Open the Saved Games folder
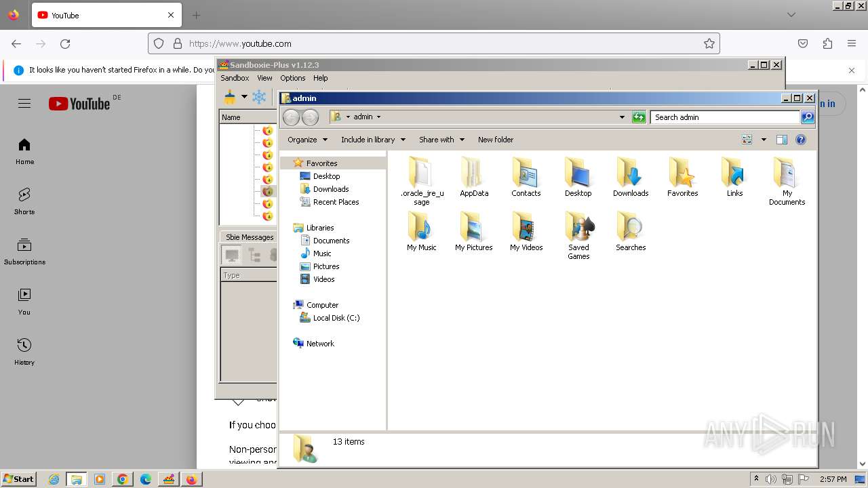Viewport: 868px width, 488px height. [x=578, y=235]
